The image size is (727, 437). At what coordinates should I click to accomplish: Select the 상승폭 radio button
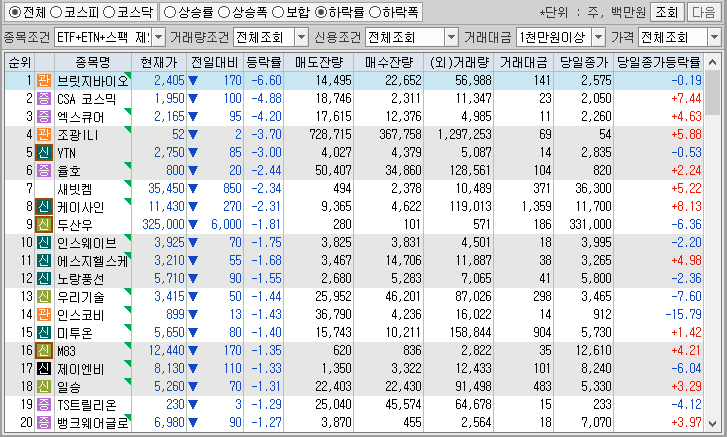pyautogui.click(x=224, y=12)
